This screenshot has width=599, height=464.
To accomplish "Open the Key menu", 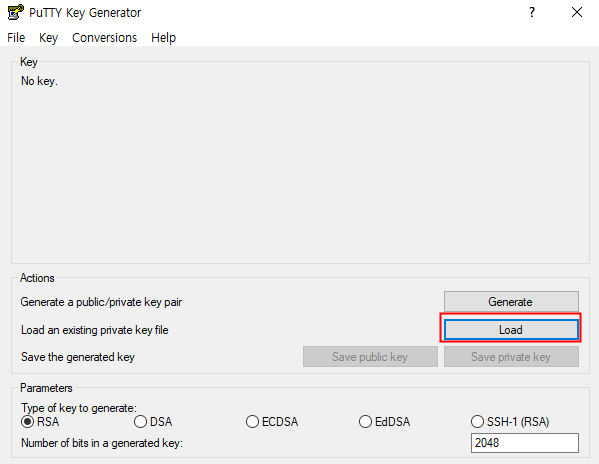I will coord(49,38).
